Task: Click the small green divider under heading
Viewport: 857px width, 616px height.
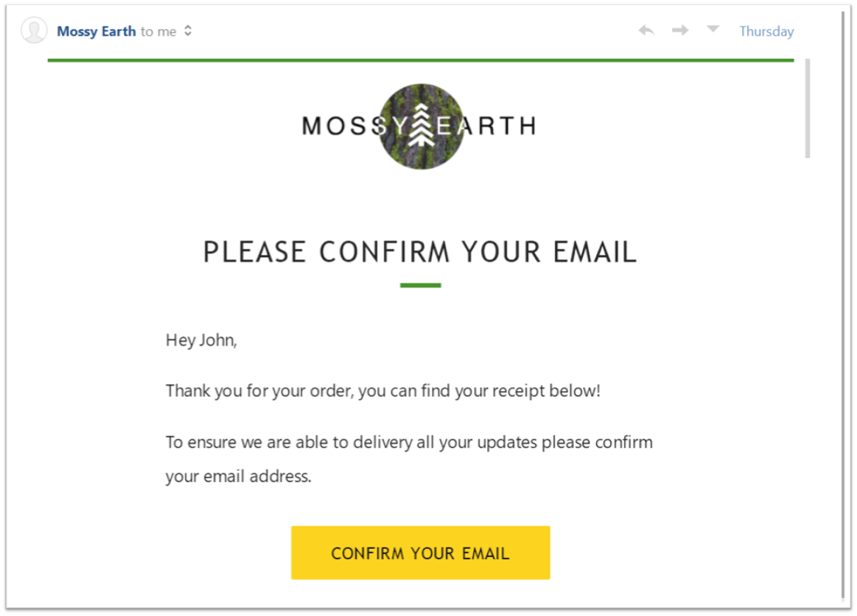Action: pyautogui.click(x=420, y=285)
